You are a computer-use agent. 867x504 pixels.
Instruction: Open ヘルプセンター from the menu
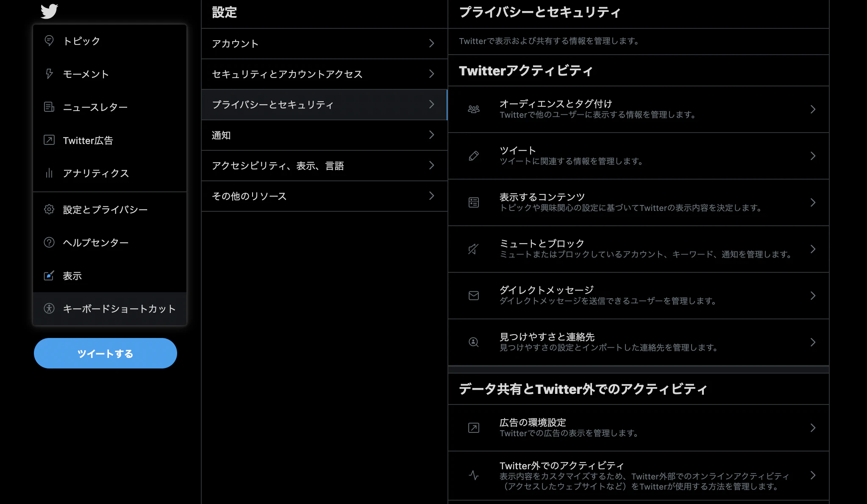click(110, 242)
